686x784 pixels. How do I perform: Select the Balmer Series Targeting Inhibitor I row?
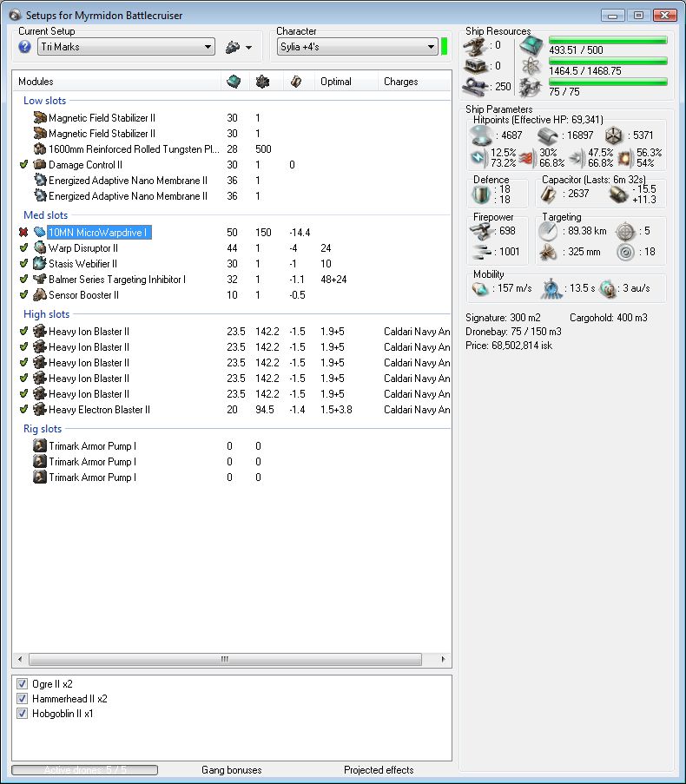point(232,279)
